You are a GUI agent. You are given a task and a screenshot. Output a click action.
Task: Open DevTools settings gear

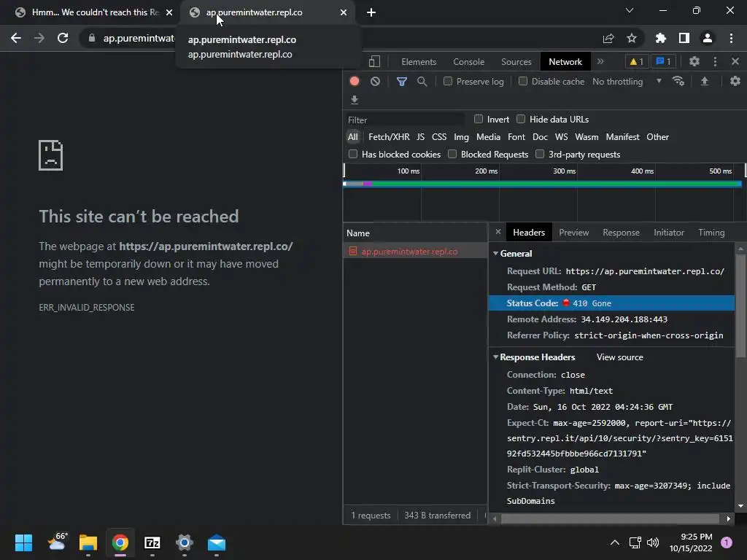pos(694,61)
